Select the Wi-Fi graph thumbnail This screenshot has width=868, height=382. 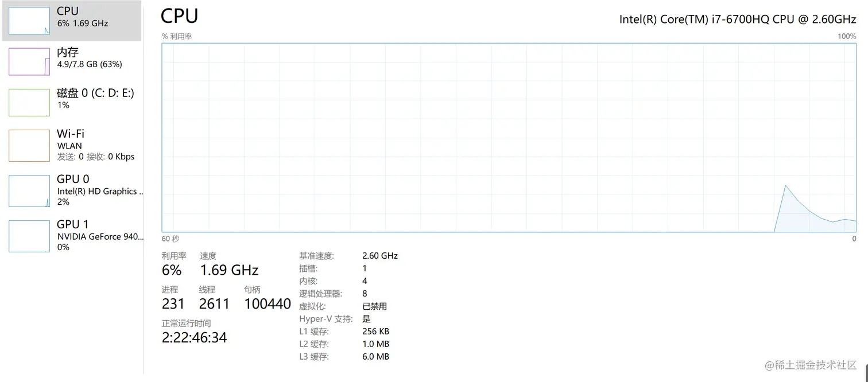click(x=29, y=146)
